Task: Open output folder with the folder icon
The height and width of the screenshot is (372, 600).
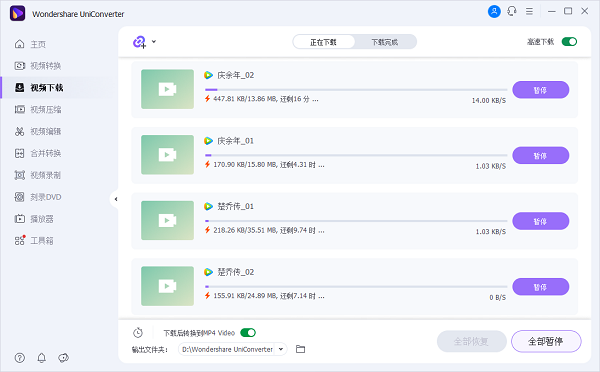Action: click(x=300, y=349)
